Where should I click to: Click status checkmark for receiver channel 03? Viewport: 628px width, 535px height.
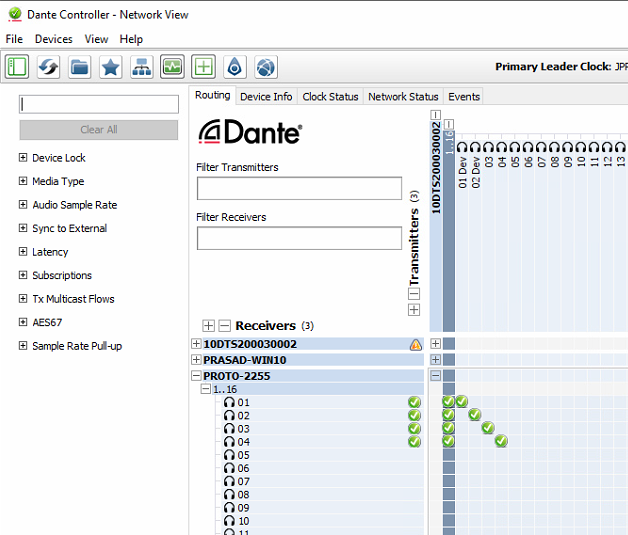pos(414,428)
